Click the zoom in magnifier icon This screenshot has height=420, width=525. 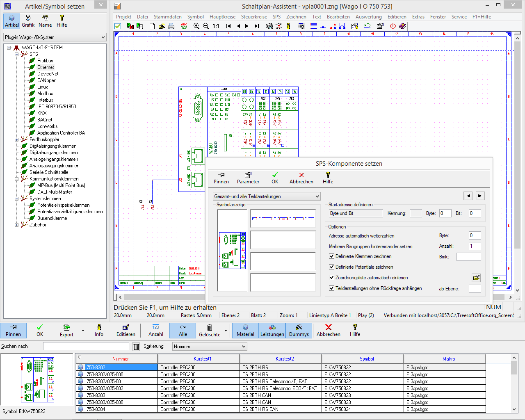(196, 26)
